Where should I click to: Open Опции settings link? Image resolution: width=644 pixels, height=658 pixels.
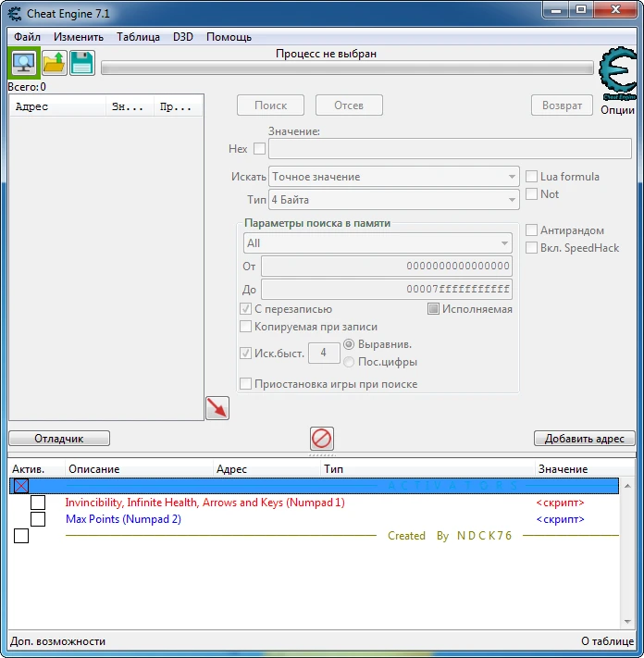point(617,110)
